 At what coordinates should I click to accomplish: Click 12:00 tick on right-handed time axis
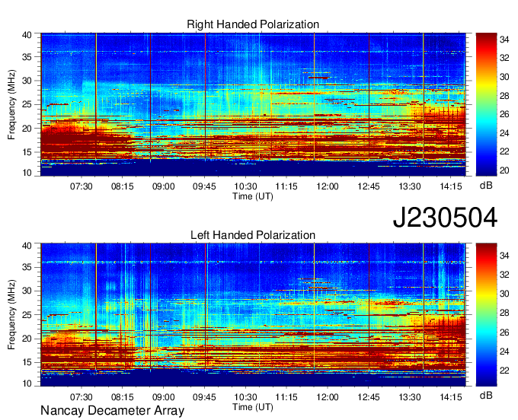(328, 186)
